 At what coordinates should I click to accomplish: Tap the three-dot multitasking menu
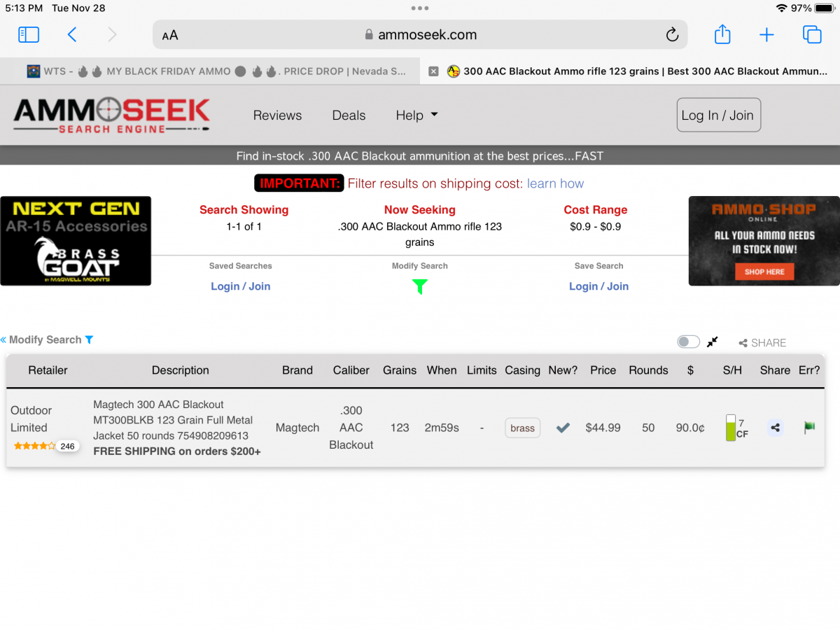(x=420, y=8)
